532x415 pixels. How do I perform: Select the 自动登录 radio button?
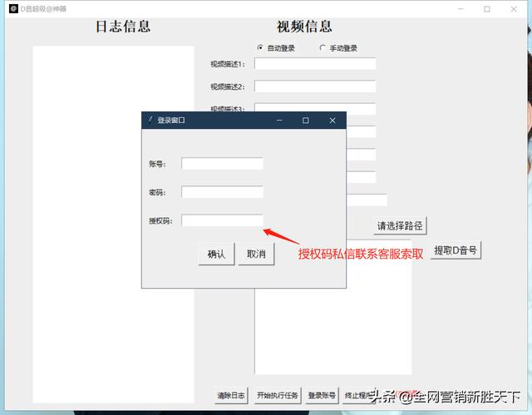coord(260,48)
